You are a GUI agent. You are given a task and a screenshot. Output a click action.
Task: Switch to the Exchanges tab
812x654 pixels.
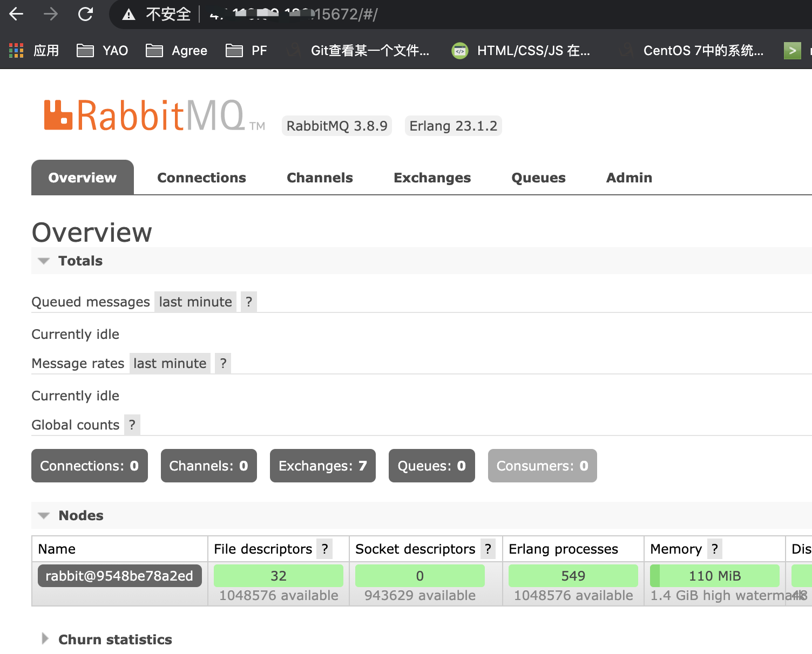click(432, 178)
